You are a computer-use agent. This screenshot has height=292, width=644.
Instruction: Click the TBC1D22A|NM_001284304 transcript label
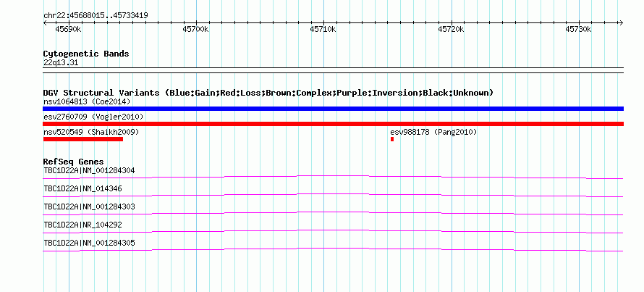[89, 170]
